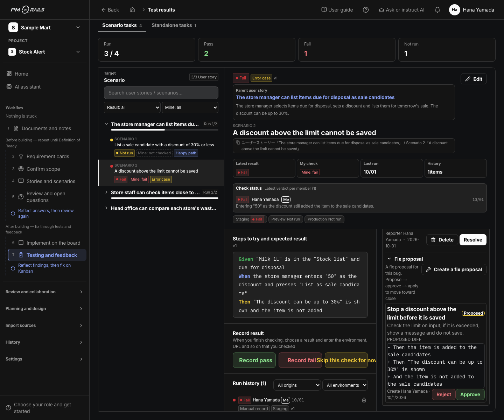Viewport: 504px width, 420px height.
Task: Click the Hana Yamada avatar
Action: click(454, 10)
